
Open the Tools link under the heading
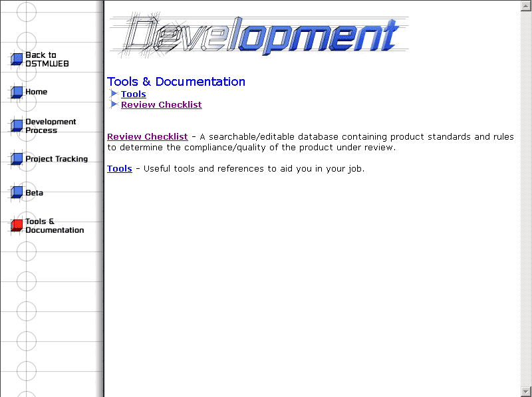pyautogui.click(x=133, y=94)
